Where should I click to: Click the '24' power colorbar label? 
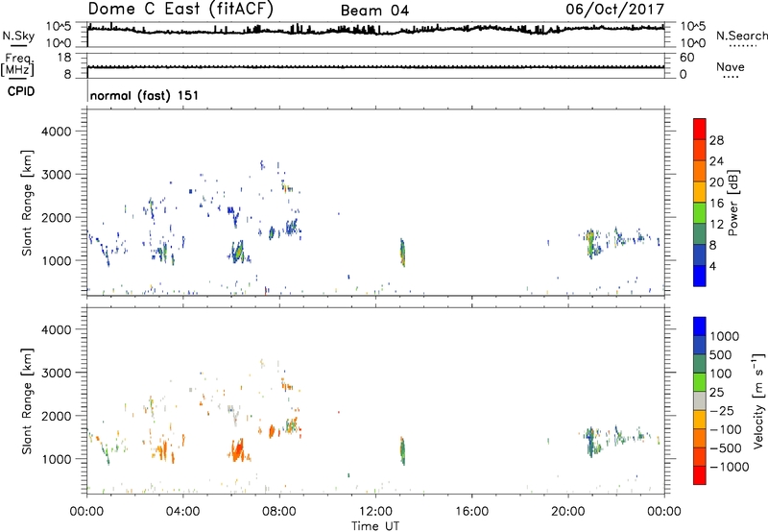pos(716,161)
